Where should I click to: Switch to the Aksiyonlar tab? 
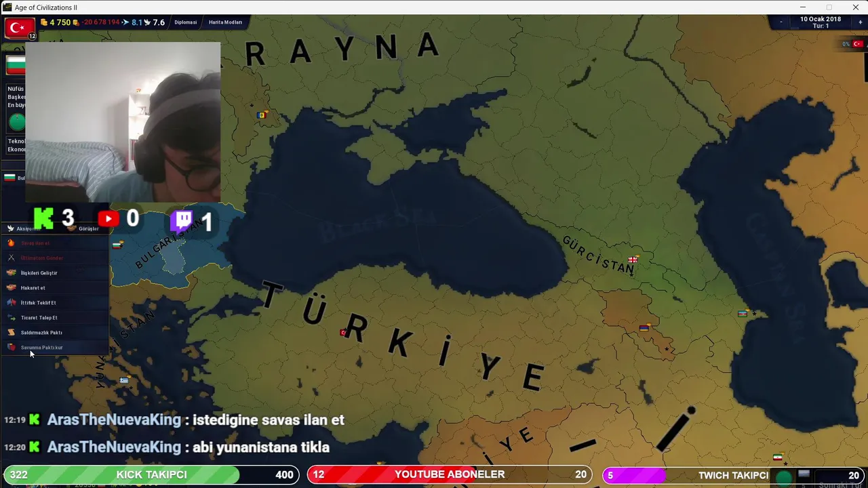click(x=27, y=229)
